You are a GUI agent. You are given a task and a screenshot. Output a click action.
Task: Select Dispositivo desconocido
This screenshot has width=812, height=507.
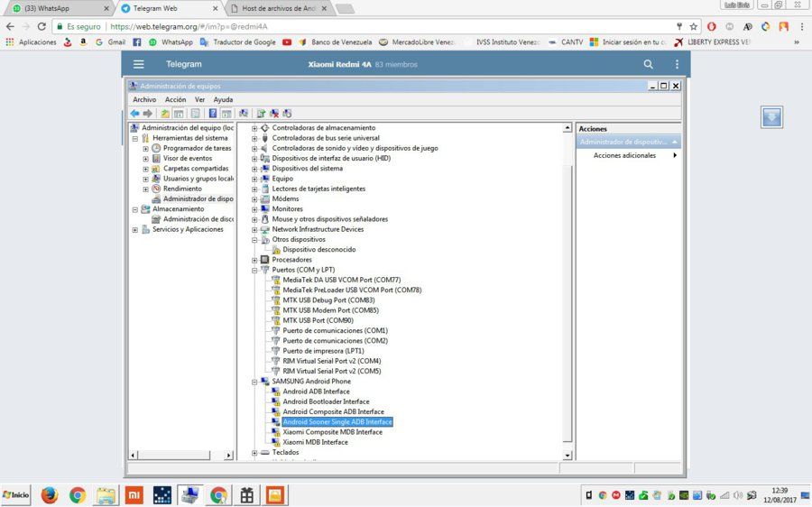click(x=319, y=250)
